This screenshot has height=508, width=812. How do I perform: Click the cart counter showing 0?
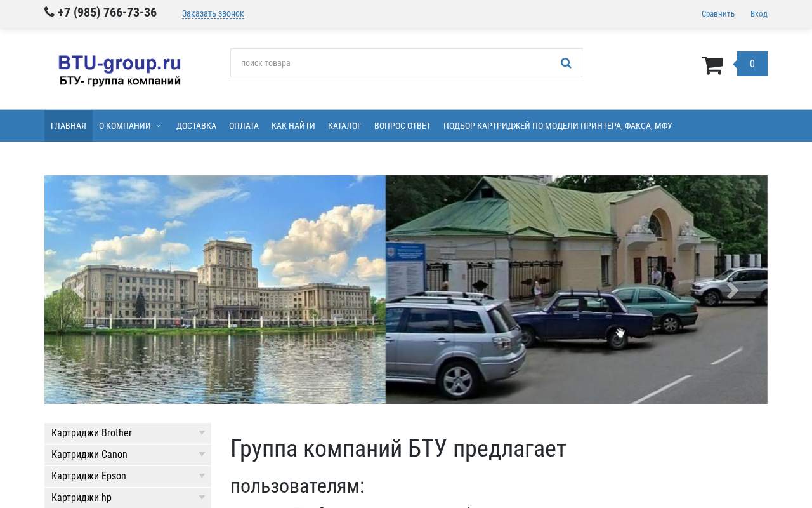752,64
